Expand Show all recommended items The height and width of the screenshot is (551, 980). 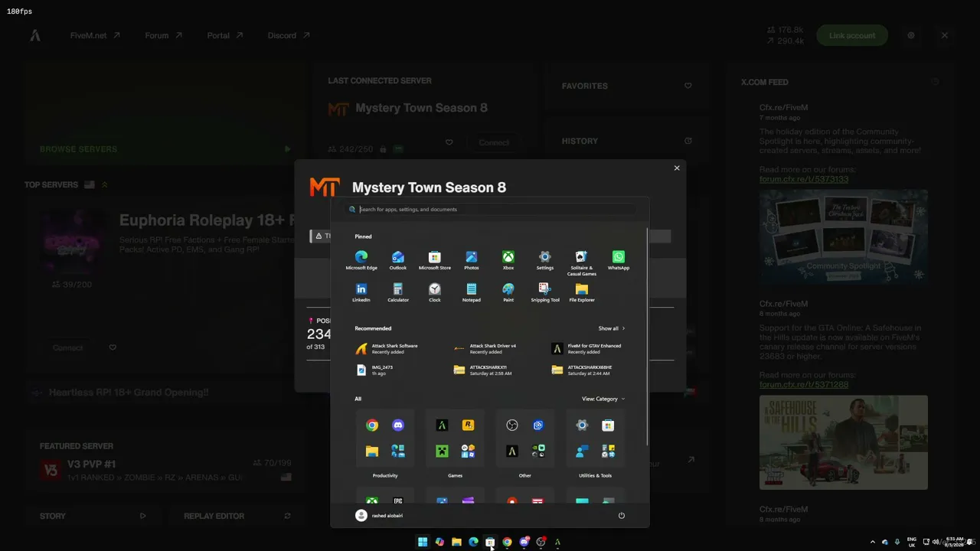[x=612, y=328]
